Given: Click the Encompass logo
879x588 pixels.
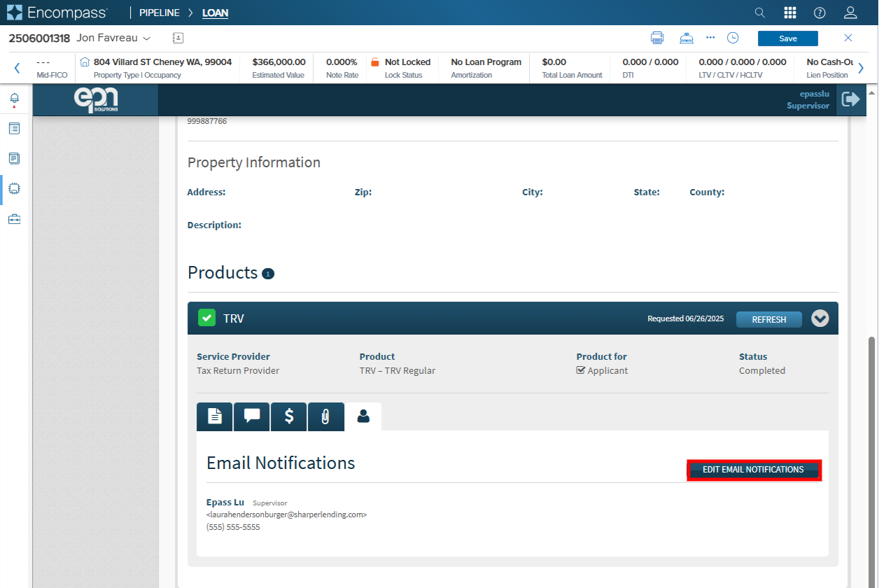Looking at the screenshot, I should click(57, 13).
